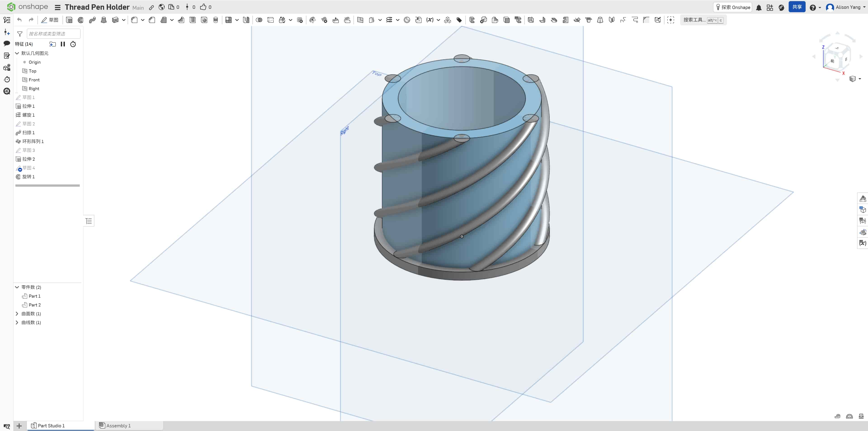Select the Helix tool in toolbar
Image resolution: width=868 pixels, height=431 pixels.
coord(389,20)
